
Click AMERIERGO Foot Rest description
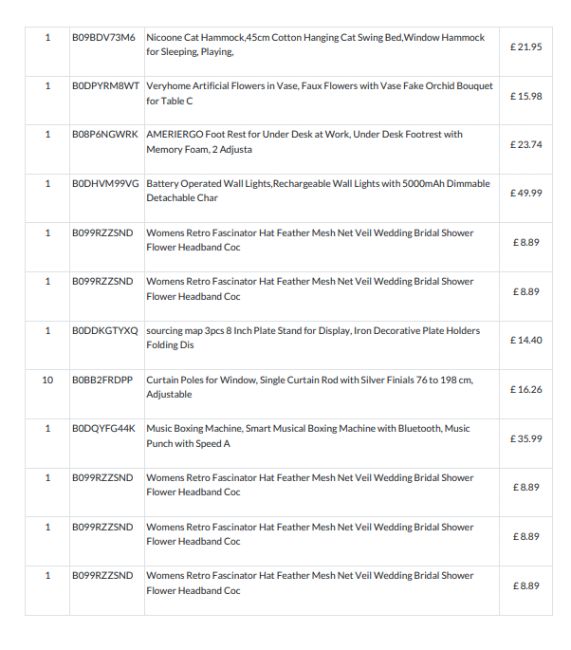(304, 142)
